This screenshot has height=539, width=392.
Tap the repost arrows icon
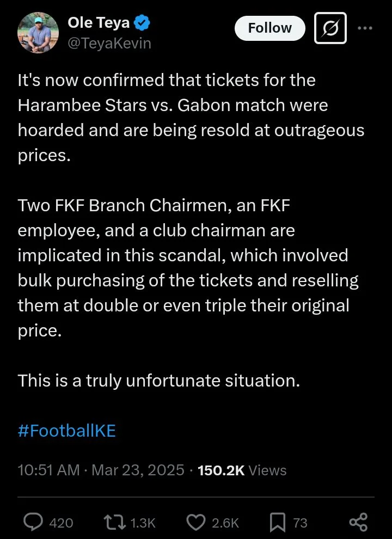115,523
